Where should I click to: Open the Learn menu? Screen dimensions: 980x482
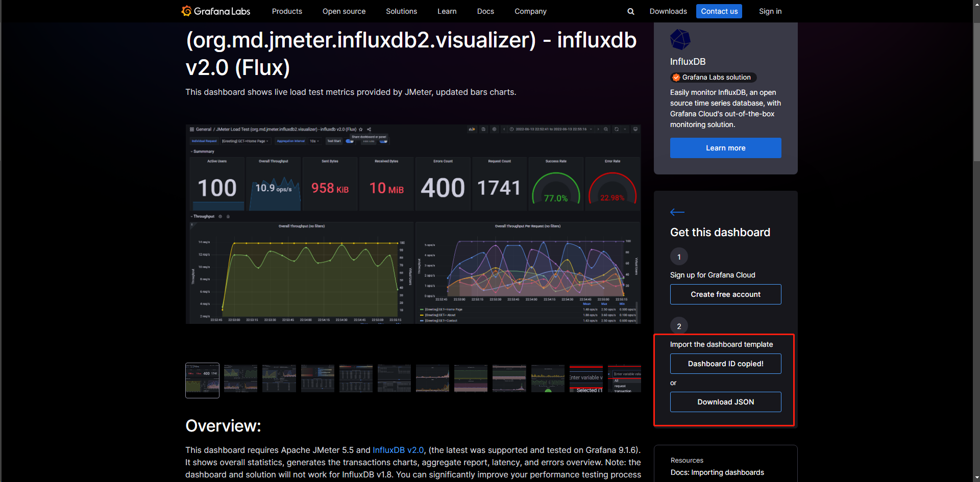pyautogui.click(x=447, y=11)
